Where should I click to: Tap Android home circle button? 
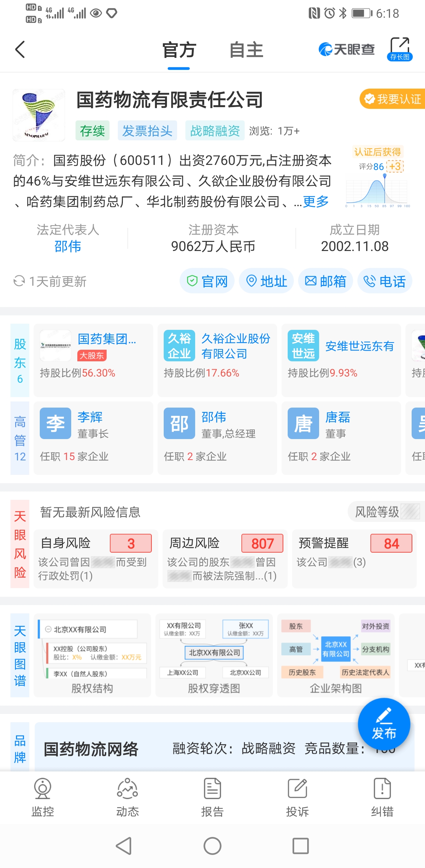coord(212,846)
